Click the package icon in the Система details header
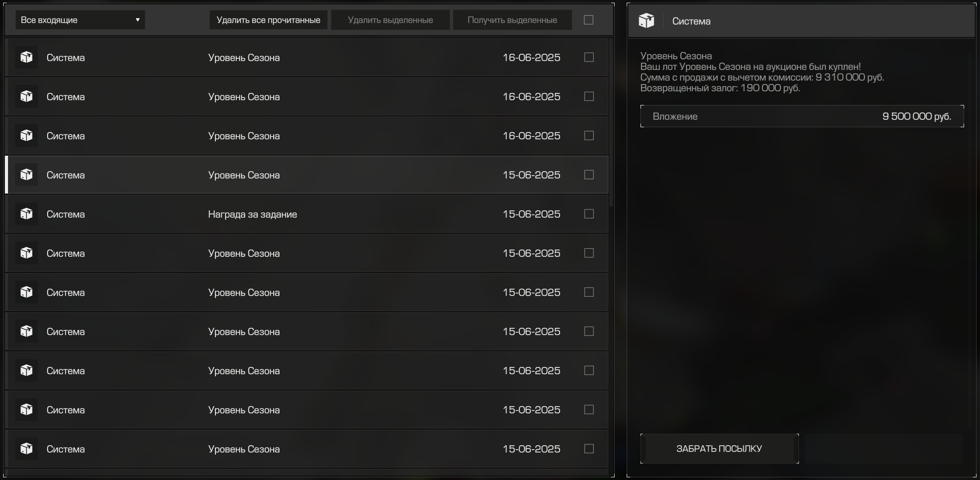Image resolution: width=980 pixels, height=480 pixels. (646, 20)
